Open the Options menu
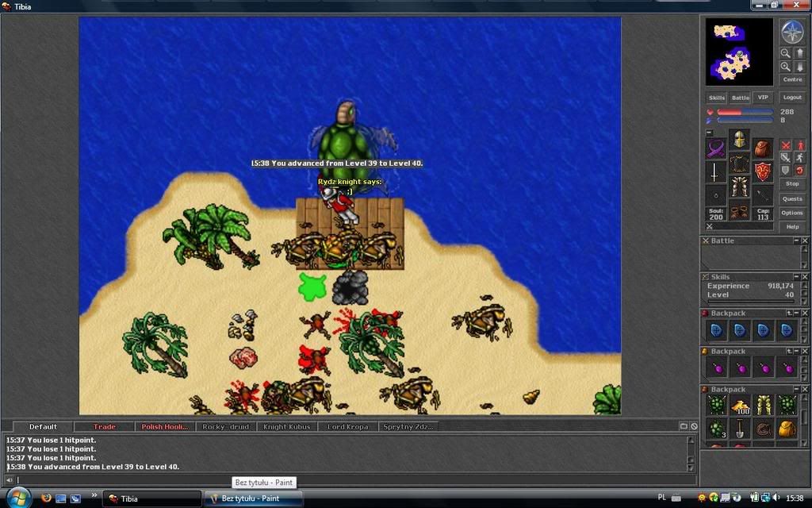 (792, 213)
